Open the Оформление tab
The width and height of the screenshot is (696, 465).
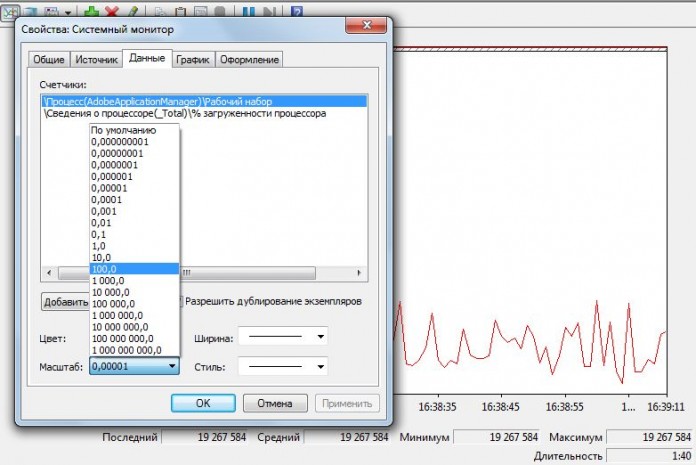pos(249,60)
